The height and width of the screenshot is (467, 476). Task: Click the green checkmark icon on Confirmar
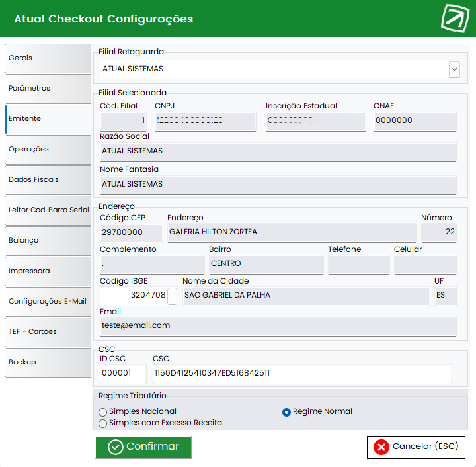[x=115, y=447]
